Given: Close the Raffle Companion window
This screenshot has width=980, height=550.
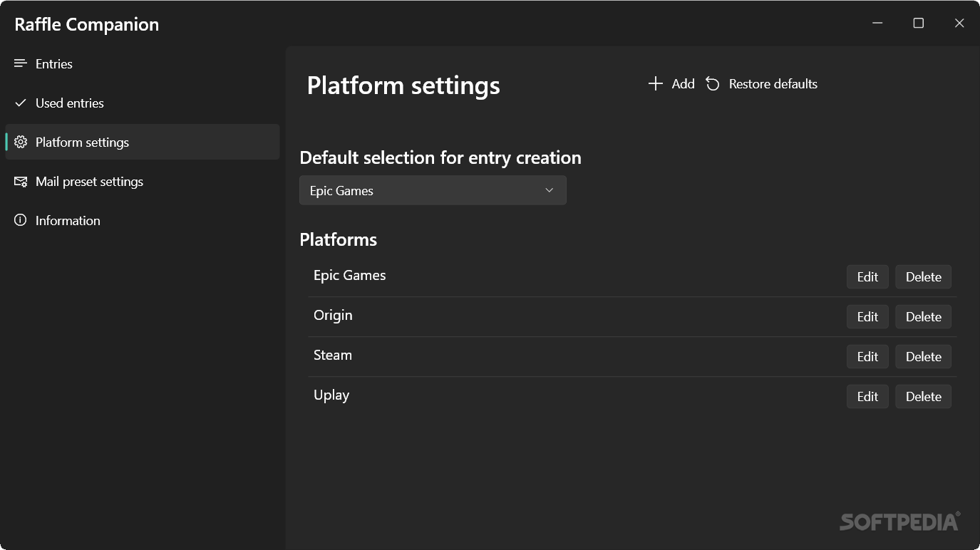Looking at the screenshot, I should 959,23.
